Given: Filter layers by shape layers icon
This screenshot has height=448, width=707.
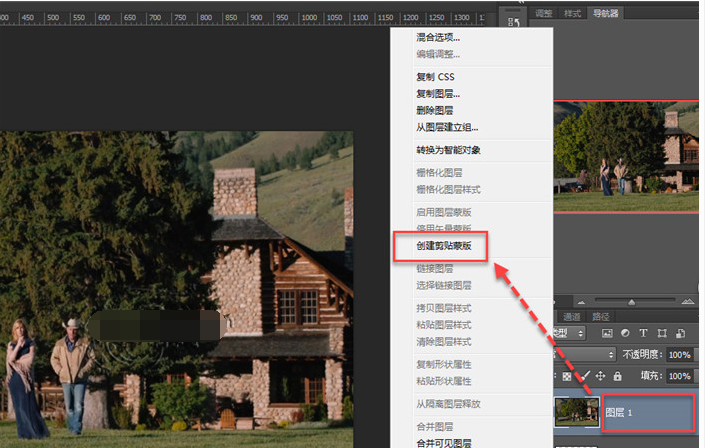Looking at the screenshot, I should pos(662,333).
